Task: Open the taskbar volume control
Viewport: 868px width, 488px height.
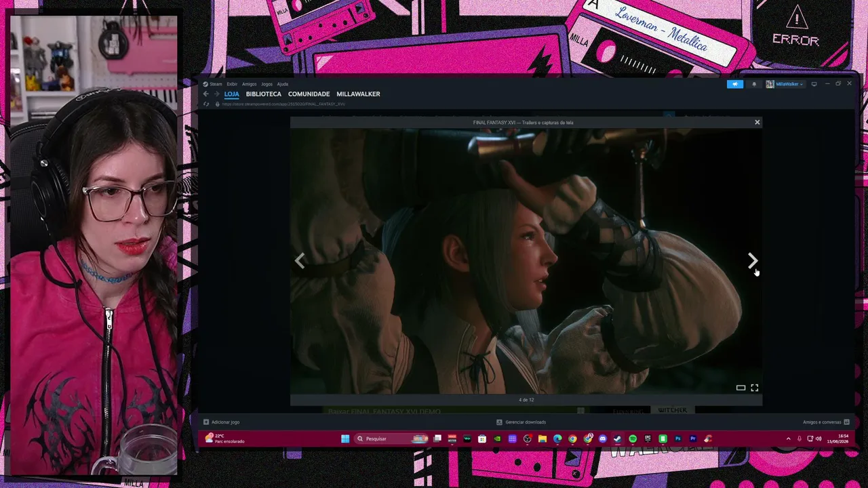Action: click(818, 439)
